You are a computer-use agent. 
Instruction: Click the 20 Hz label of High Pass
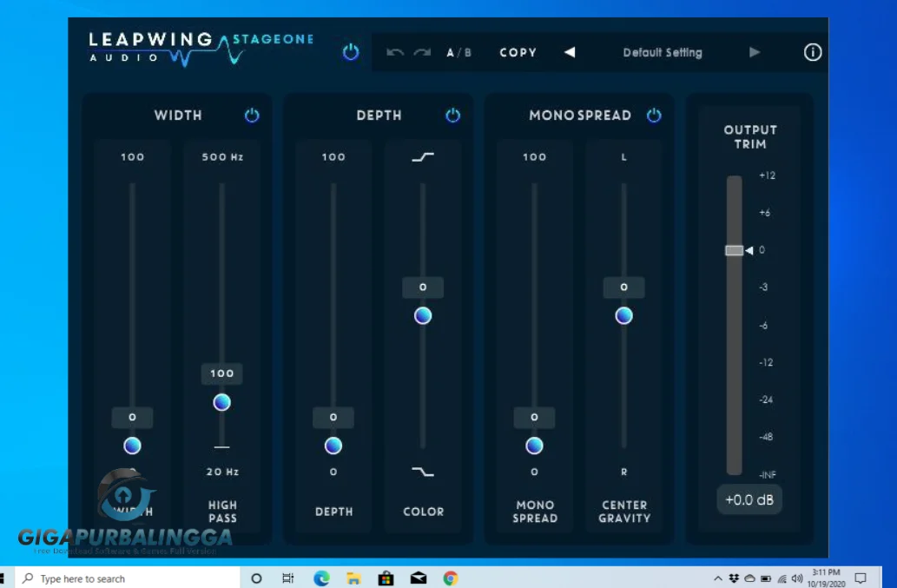pos(222,472)
